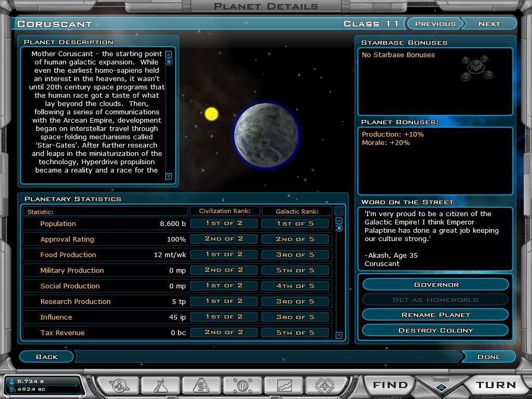Click Military Production galactic rank '5th of 5'
Screen dimensions: 532x399
[x=295, y=270]
